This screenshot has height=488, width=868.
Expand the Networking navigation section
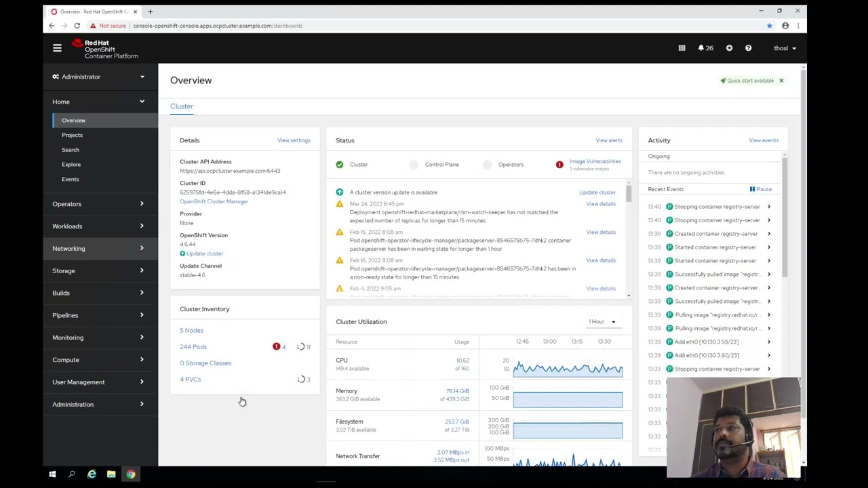coord(99,249)
